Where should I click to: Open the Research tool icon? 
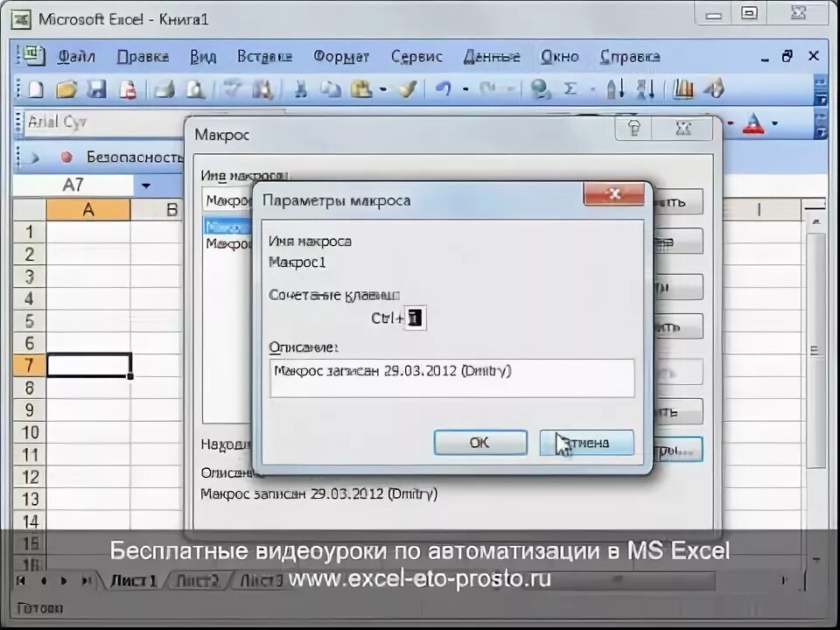(263, 89)
